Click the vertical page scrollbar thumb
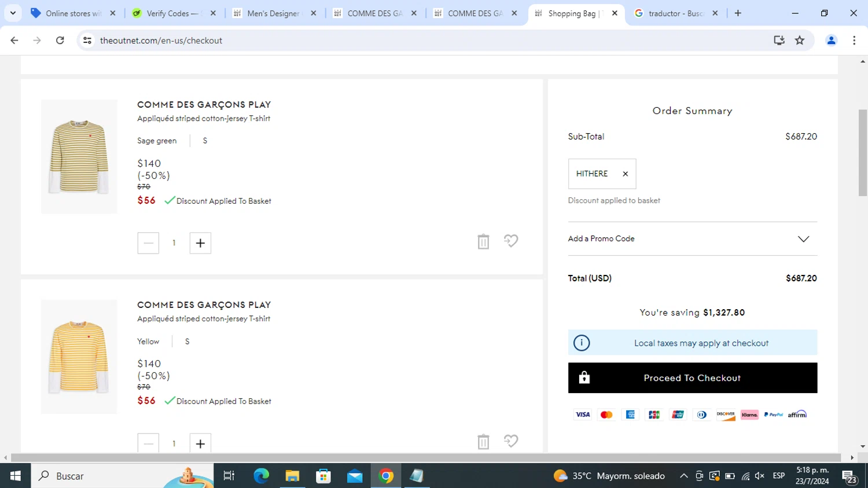The image size is (868, 488). coord(863,152)
